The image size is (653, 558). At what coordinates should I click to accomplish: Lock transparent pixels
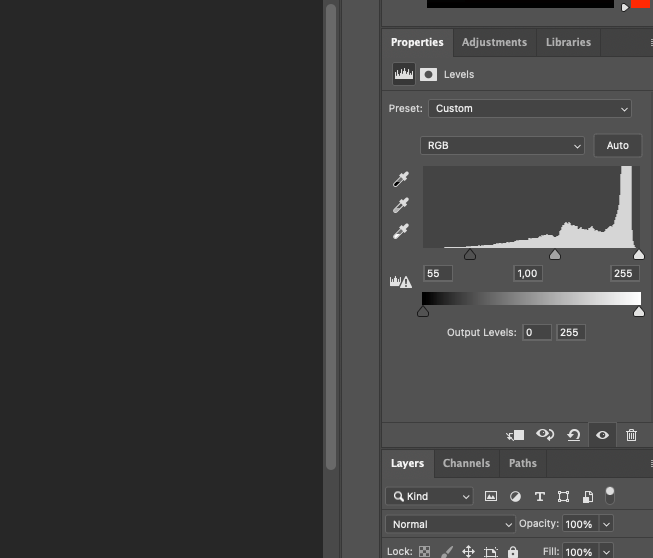(x=424, y=551)
